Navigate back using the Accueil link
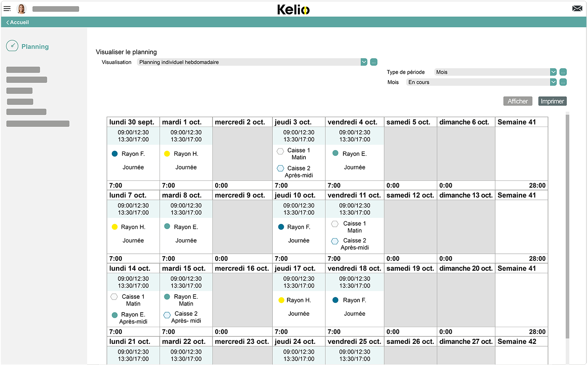The width and height of the screenshot is (588, 367). [x=17, y=22]
